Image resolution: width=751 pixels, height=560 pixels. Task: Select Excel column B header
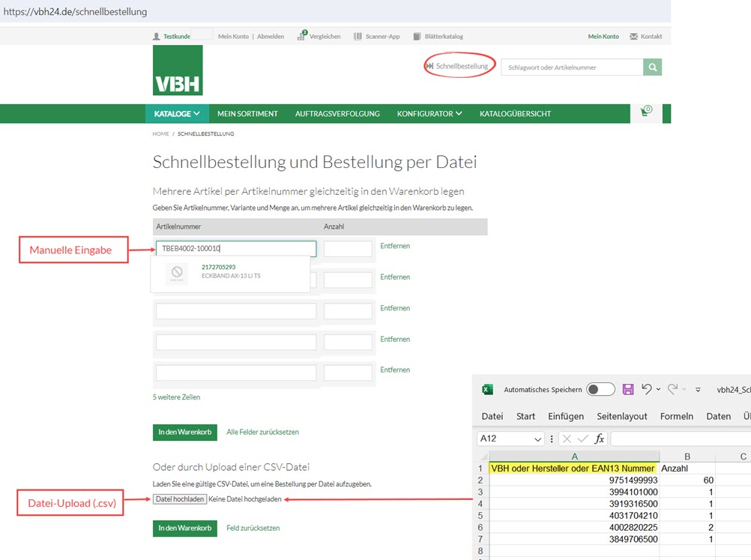(x=687, y=457)
